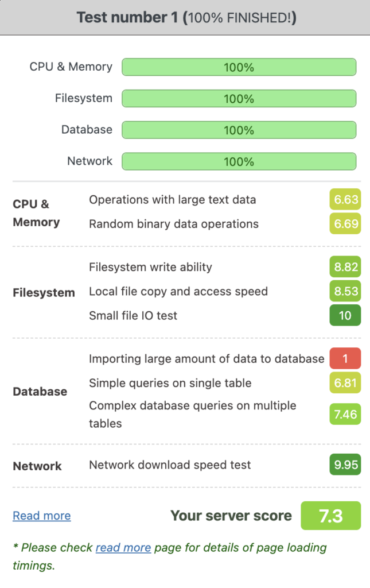Image resolution: width=370 pixels, height=588 pixels.
Task: Click the 'Small file IO test' label
Action: (133, 315)
